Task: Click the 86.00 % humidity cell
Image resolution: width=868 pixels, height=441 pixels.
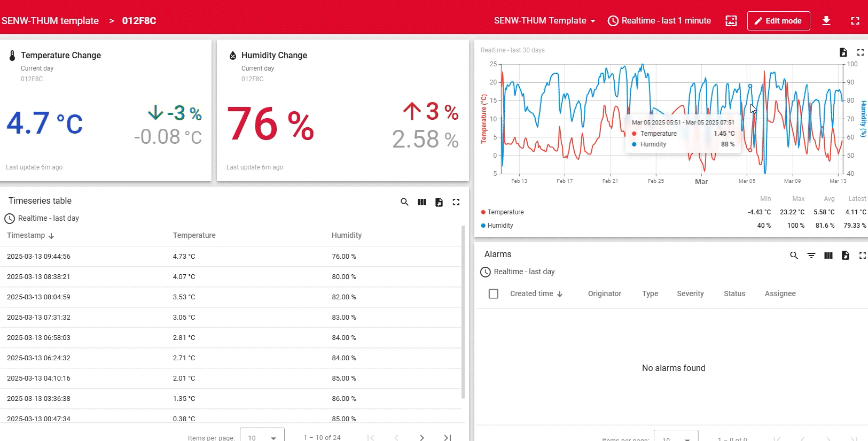Action: [x=343, y=399]
